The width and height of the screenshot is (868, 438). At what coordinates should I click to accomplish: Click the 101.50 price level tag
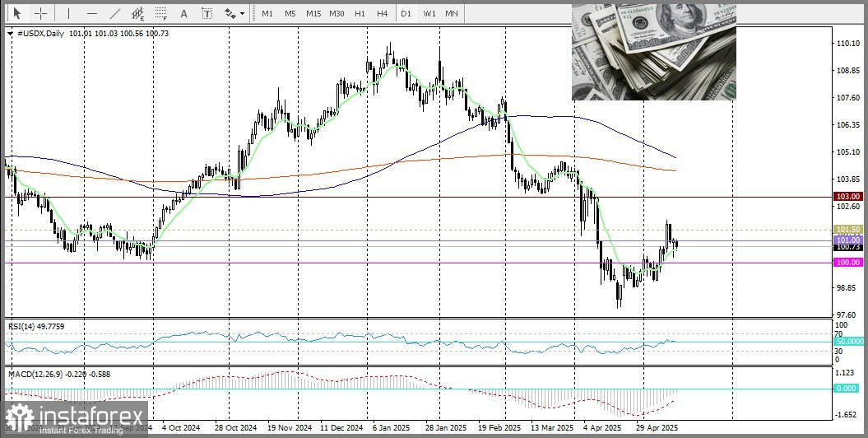pyautogui.click(x=848, y=229)
